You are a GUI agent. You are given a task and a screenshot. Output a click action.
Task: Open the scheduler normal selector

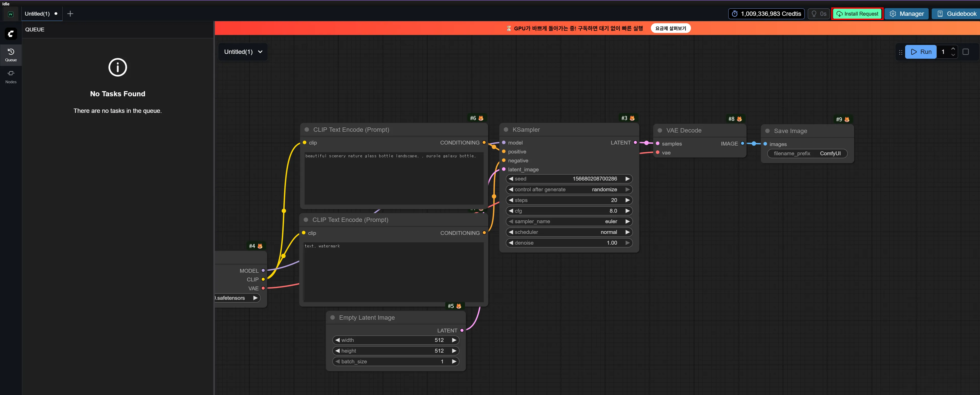[x=569, y=232]
